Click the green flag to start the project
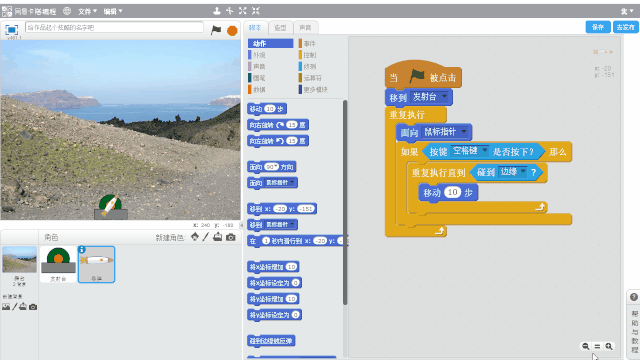Viewport: 640px width, 360px height. [216, 30]
